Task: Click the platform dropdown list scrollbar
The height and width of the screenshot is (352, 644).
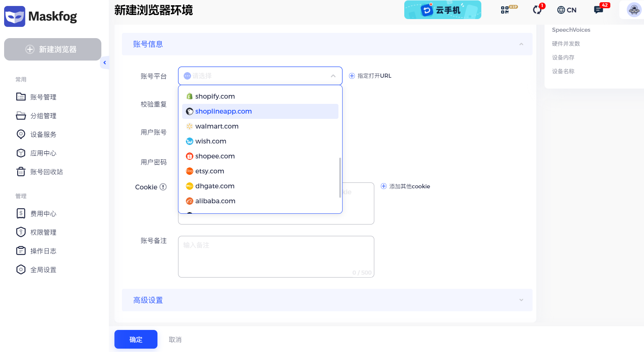Action: click(x=340, y=177)
